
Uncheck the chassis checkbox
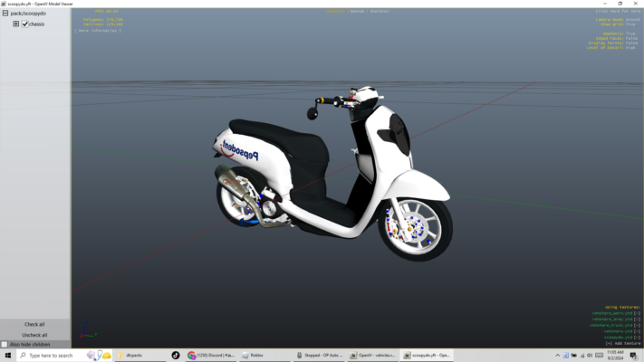click(x=25, y=24)
